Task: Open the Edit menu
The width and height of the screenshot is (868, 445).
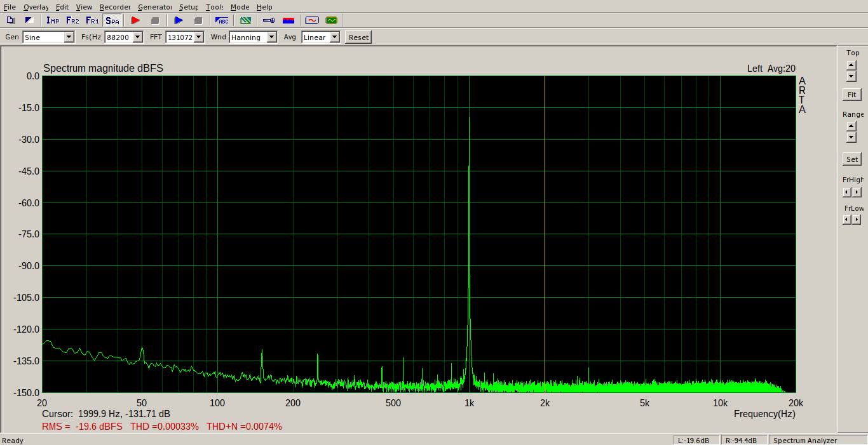Action: click(x=62, y=7)
